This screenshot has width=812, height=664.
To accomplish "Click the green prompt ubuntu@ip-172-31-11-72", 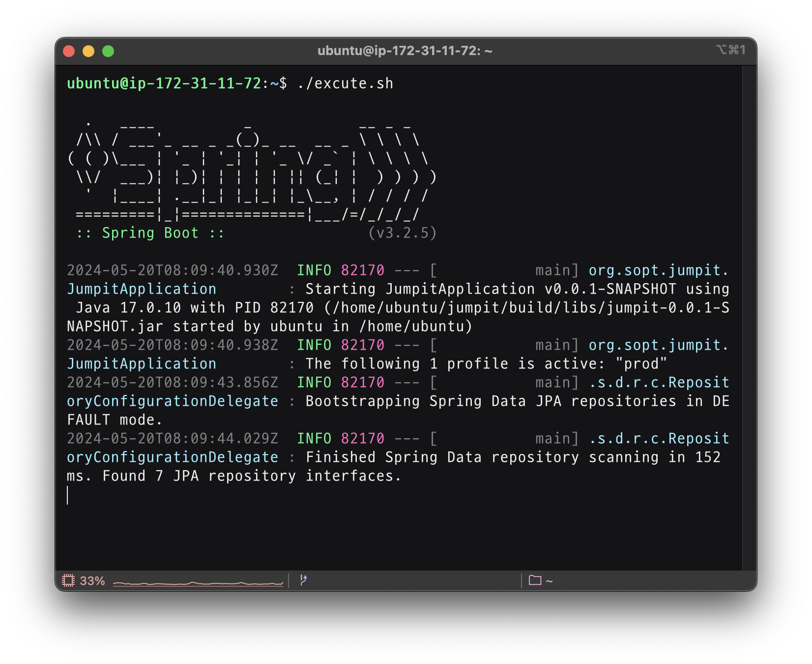I will pos(164,83).
